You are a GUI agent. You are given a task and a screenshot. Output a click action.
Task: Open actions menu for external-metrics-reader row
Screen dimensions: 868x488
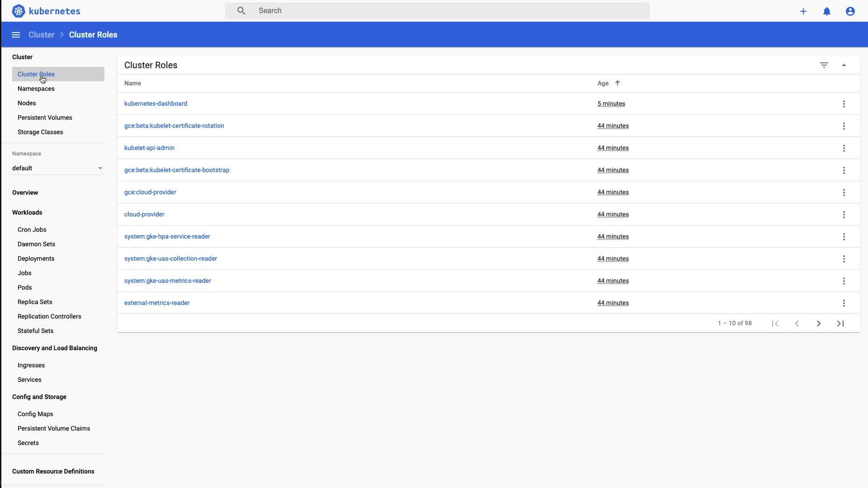click(844, 303)
